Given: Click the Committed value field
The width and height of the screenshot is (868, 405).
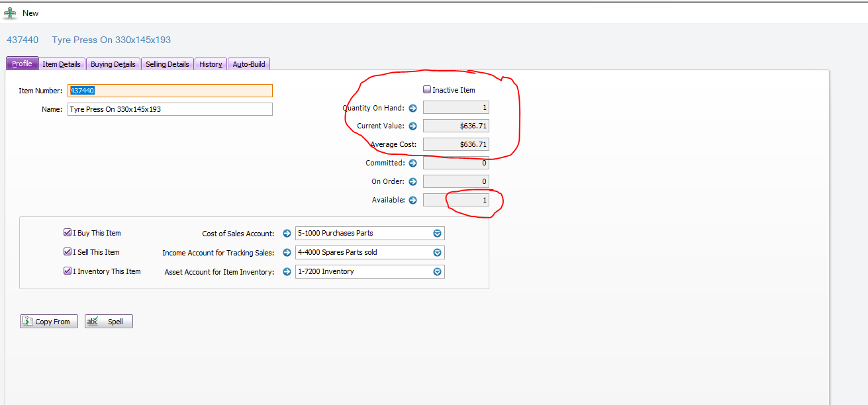Looking at the screenshot, I should click(456, 163).
